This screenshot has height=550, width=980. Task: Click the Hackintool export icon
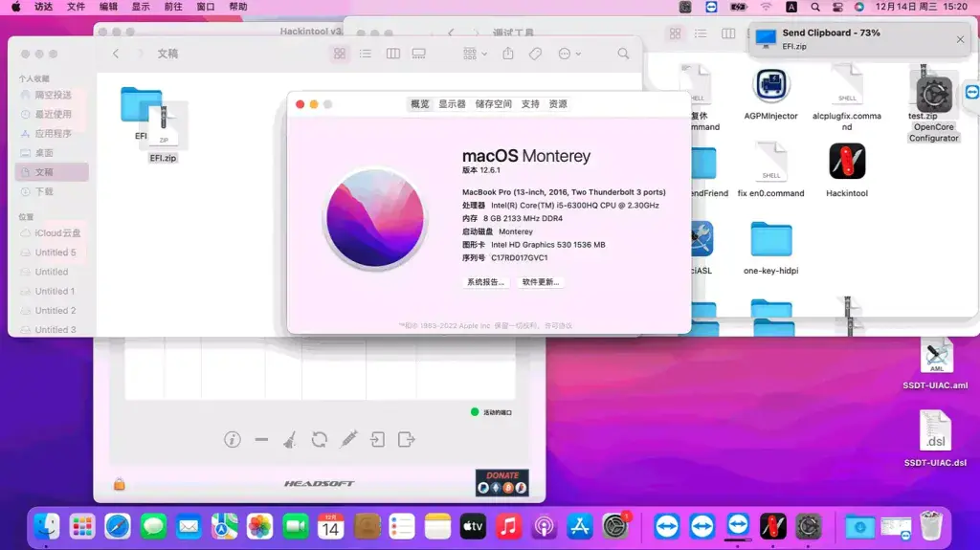[406, 439]
